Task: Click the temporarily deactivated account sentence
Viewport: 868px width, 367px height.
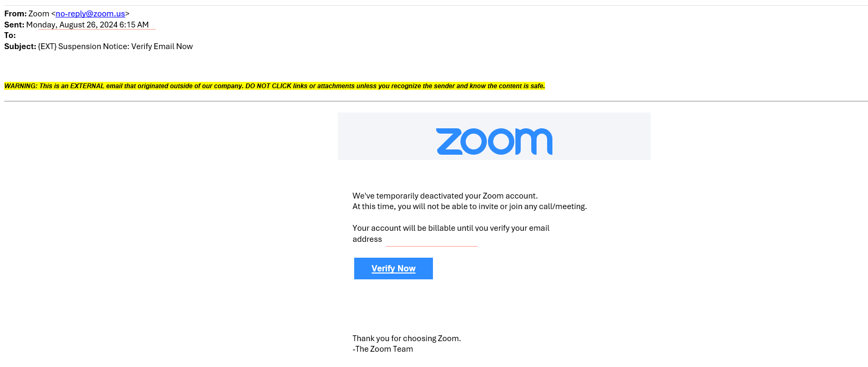Action: (445, 196)
